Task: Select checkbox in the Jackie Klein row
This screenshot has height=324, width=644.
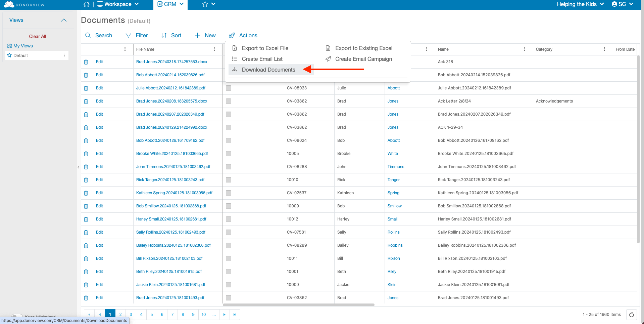Action: (x=229, y=285)
